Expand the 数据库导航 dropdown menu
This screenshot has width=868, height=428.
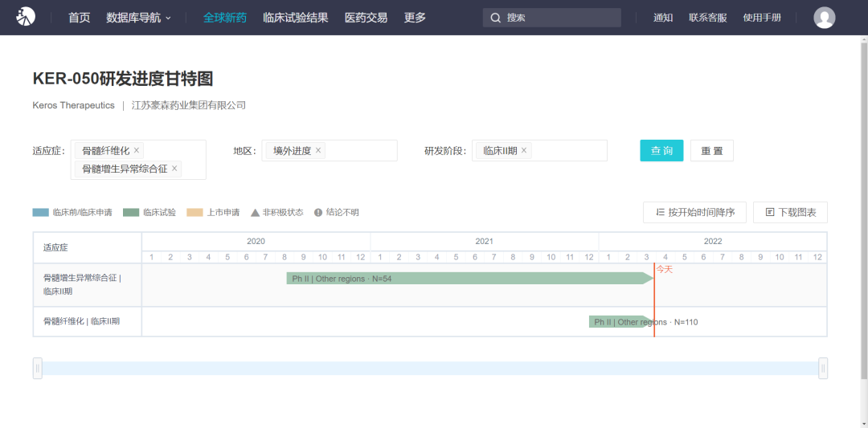tap(138, 18)
